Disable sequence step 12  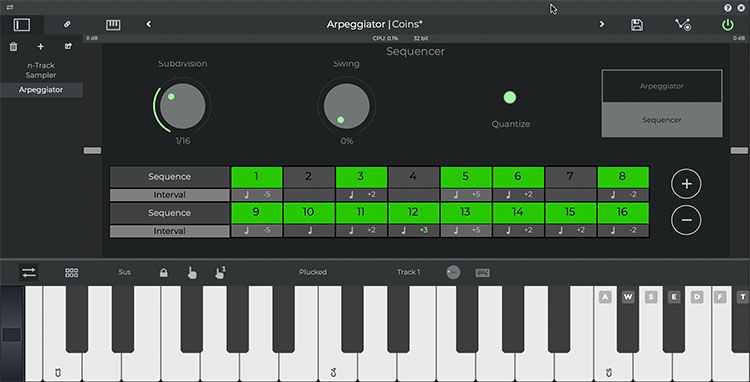click(x=413, y=212)
